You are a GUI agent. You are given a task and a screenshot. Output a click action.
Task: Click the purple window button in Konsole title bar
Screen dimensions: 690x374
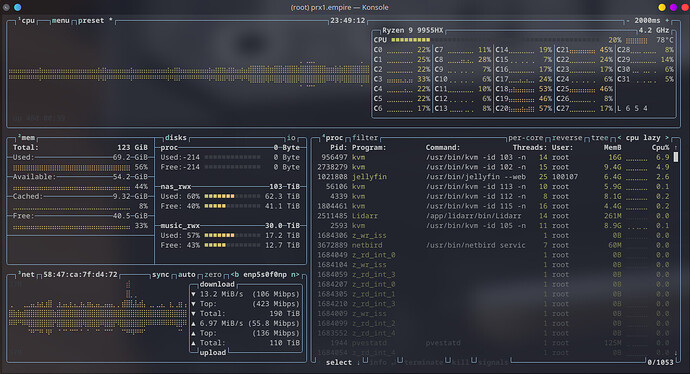673,7
